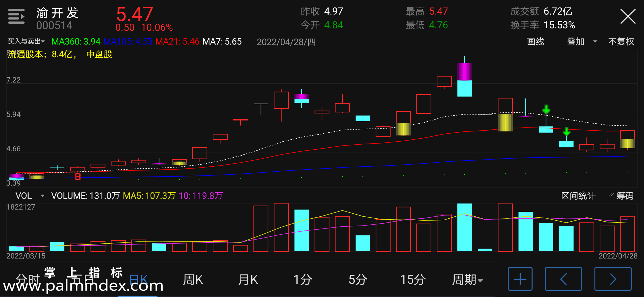Switch to the 1分 tab
This screenshot has height=297, width=644.
303,280
